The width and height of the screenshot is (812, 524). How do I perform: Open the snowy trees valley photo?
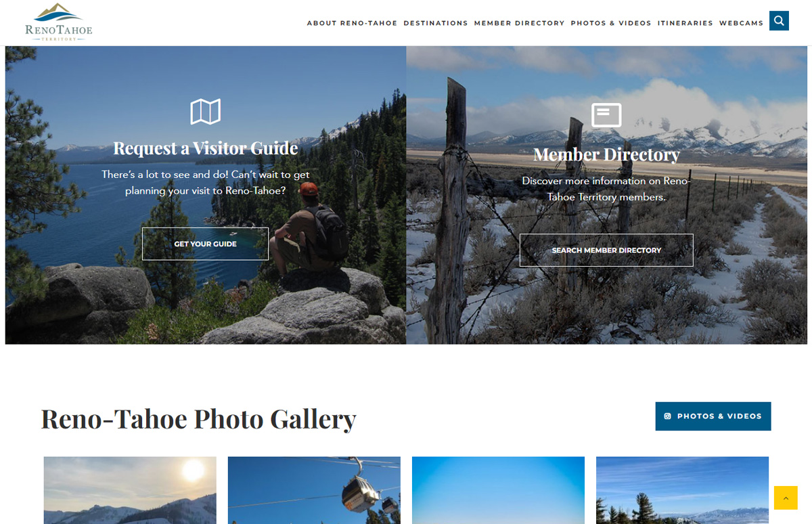click(x=682, y=490)
